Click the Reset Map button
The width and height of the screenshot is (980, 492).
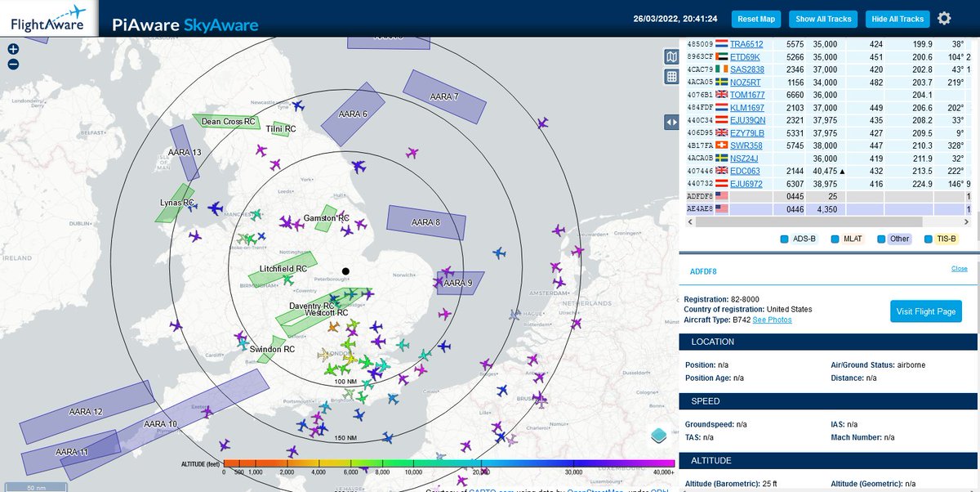tap(758, 19)
